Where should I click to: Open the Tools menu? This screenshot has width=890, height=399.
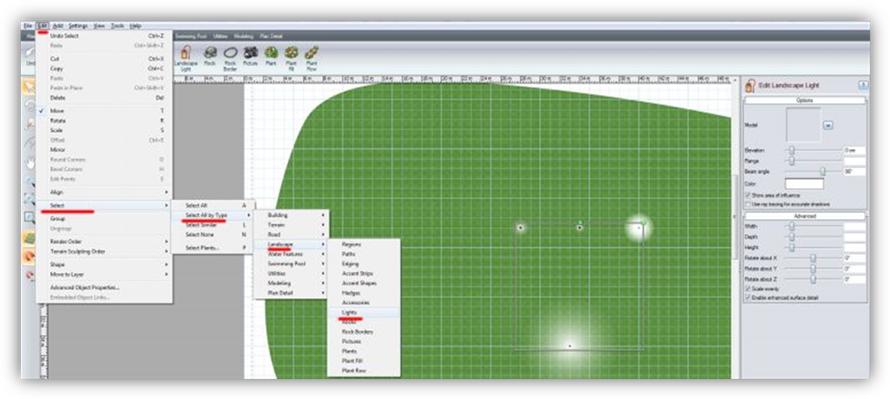117,26
